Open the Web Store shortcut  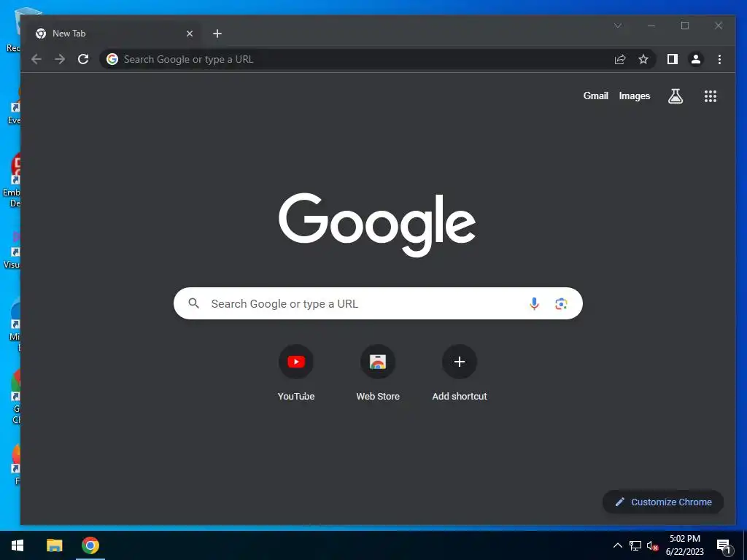[x=378, y=373]
